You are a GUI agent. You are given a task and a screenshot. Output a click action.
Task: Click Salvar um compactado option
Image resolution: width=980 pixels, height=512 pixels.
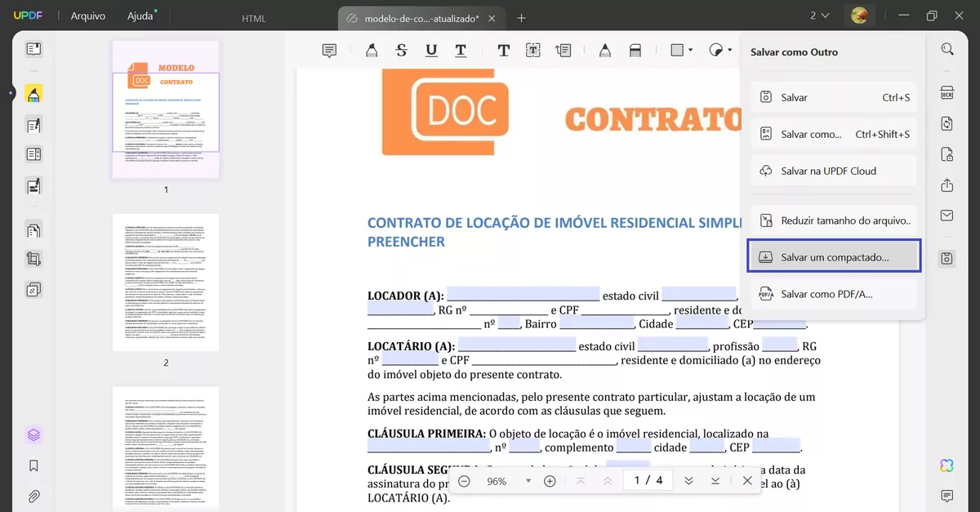pyautogui.click(x=833, y=256)
